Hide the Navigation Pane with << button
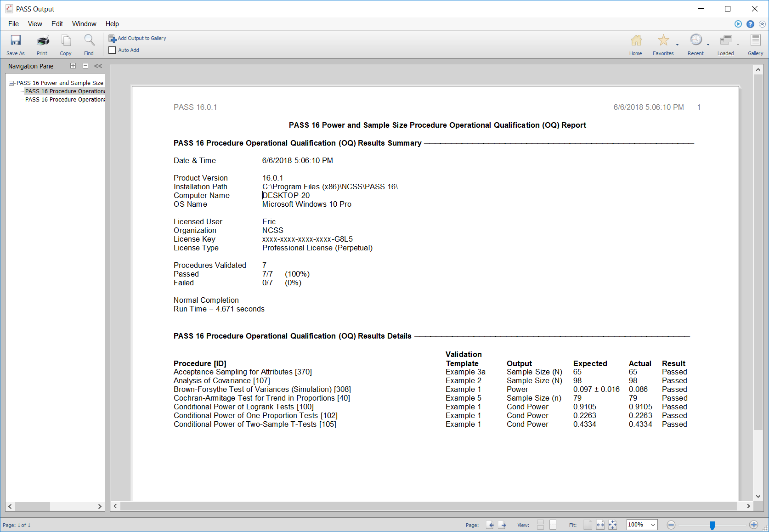 click(98, 66)
